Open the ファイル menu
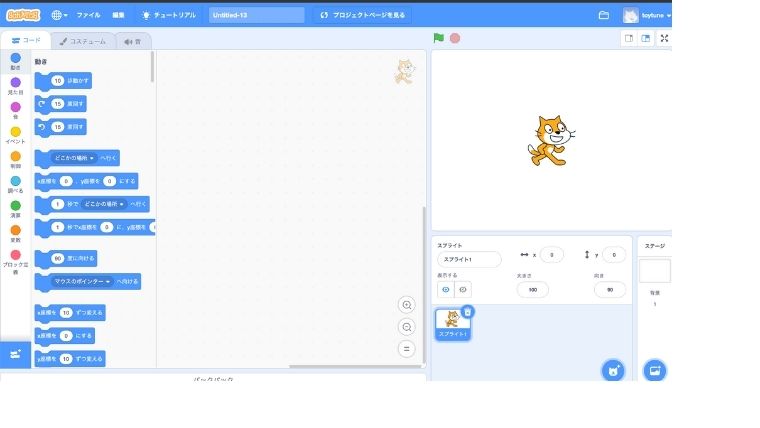The width and height of the screenshot is (760, 428). pyautogui.click(x=88, y=15)
